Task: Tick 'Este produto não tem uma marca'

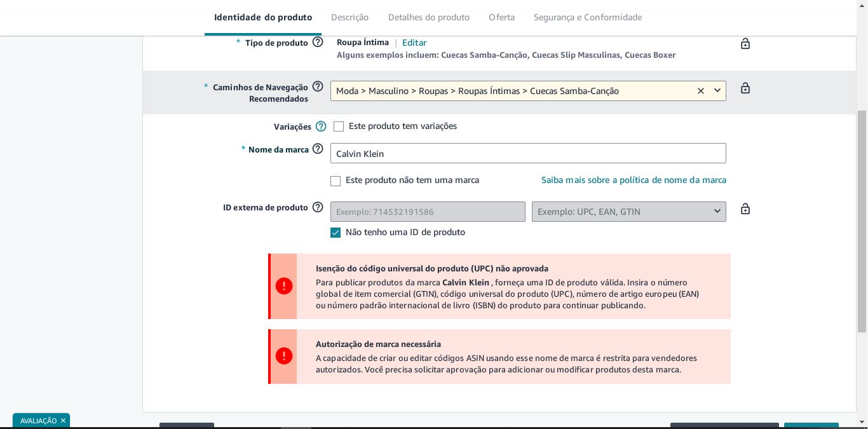Action: point(336,181)
